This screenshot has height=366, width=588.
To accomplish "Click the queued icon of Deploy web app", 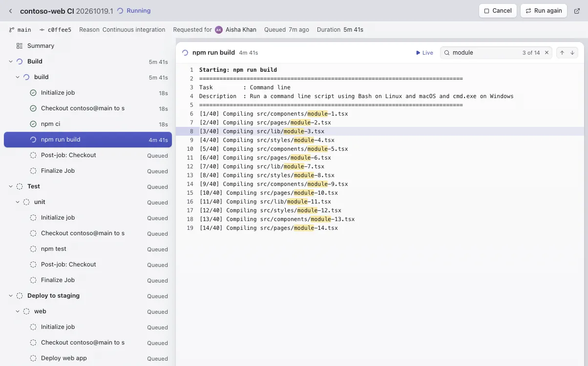I will 33,358.
